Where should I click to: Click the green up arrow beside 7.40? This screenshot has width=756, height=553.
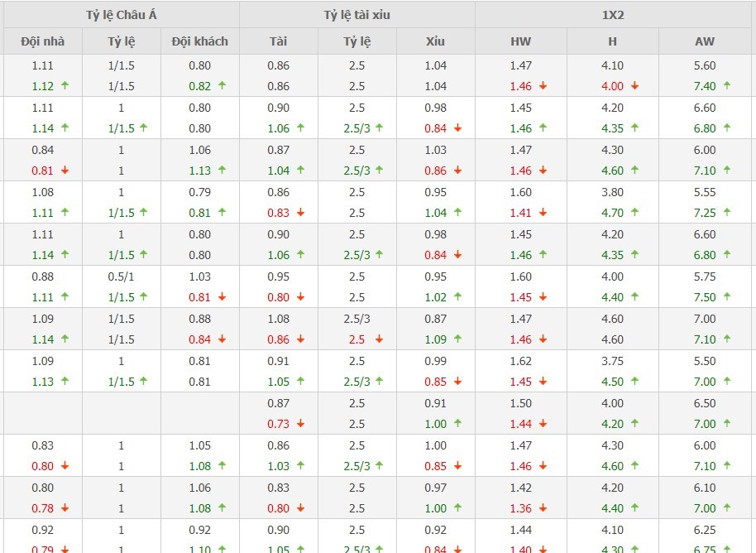(x=727, y=85)
